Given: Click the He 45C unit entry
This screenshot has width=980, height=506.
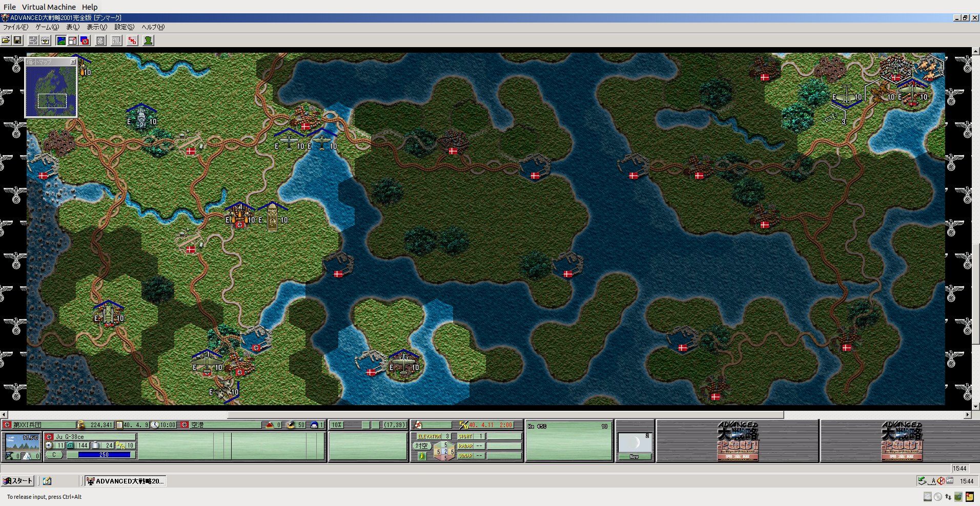Looking at the screenshot, I should point(569,427).
